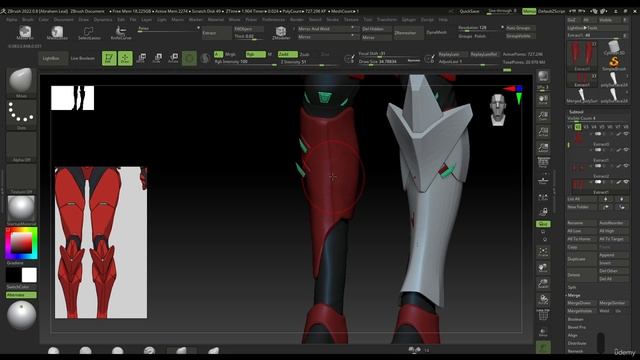Click the Duplicate subtool button

pyautogui.click(x=581, y=259)
